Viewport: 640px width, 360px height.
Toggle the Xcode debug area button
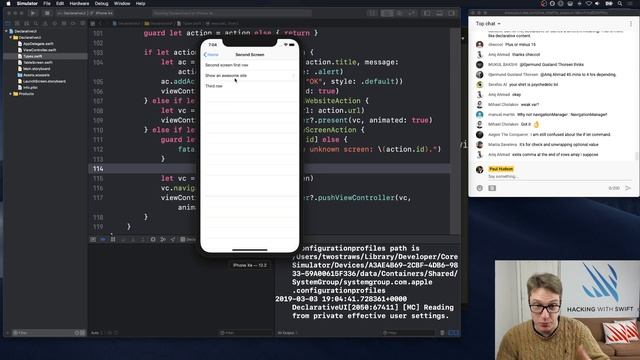(x=439, y=13)
